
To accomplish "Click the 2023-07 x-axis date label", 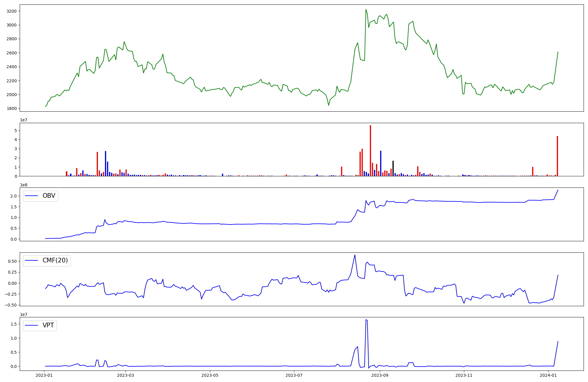I will point(294,375).
